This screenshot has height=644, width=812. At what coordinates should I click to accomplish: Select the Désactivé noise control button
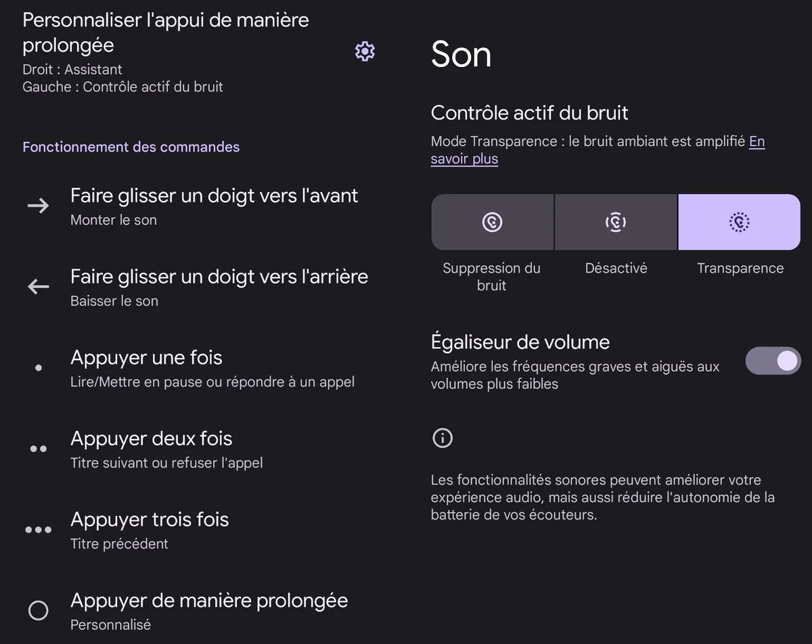(x=616, y=222)
